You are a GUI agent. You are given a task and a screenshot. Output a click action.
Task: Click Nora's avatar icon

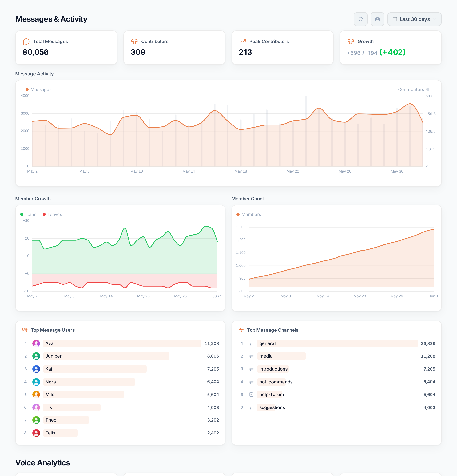(x=36, y=382)
